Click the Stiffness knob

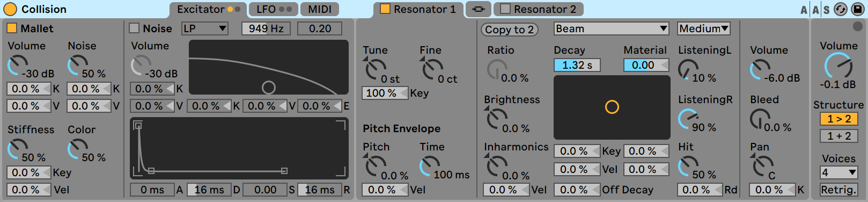(17, 149)
